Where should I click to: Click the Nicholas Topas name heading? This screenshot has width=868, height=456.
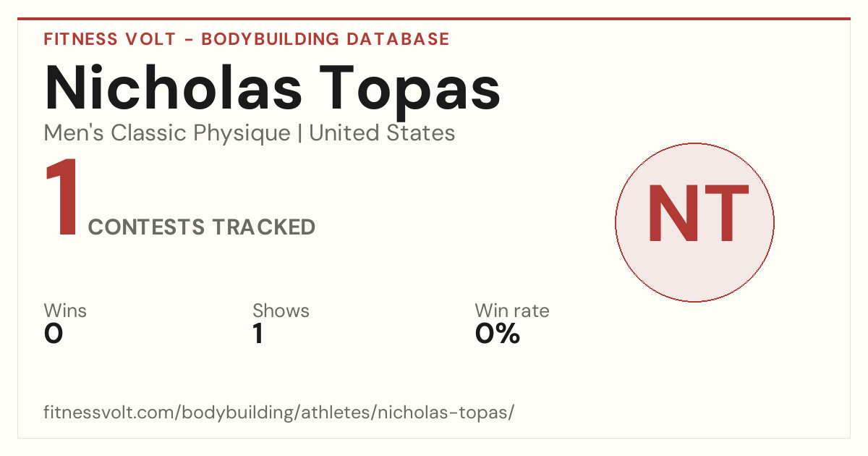[273, 88]
